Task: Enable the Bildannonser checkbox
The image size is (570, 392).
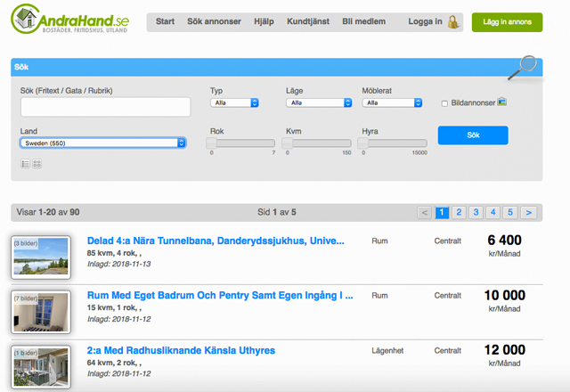Action: 445,104
